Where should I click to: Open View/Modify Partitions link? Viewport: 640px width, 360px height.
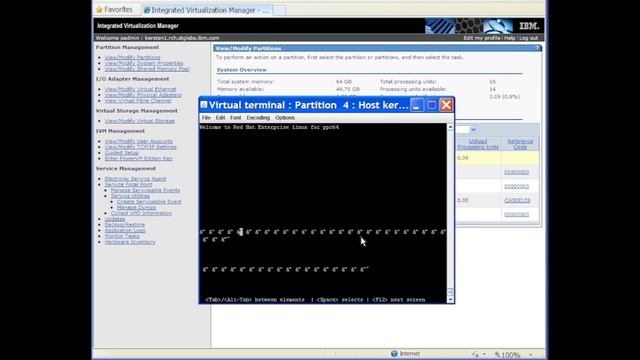tap(132, 58)
